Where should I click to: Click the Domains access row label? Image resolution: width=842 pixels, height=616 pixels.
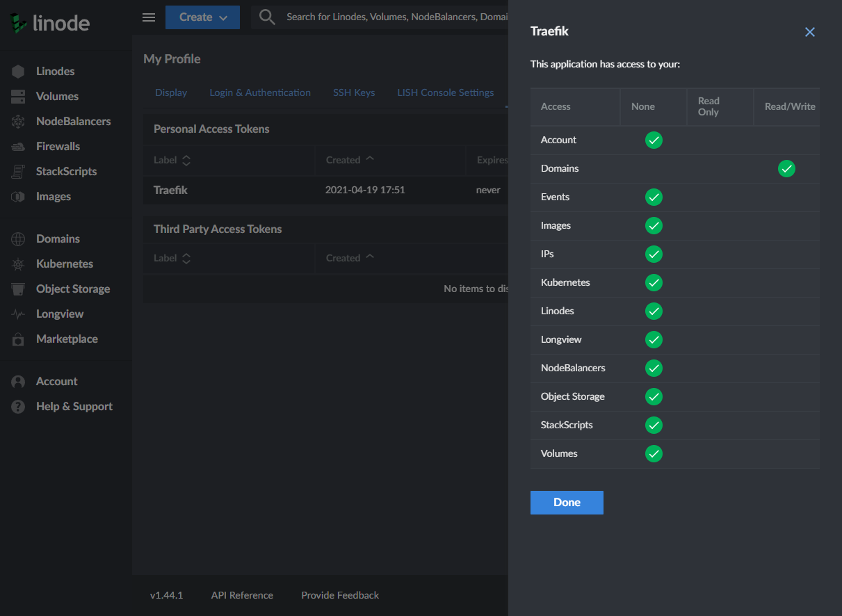[560, 168]
